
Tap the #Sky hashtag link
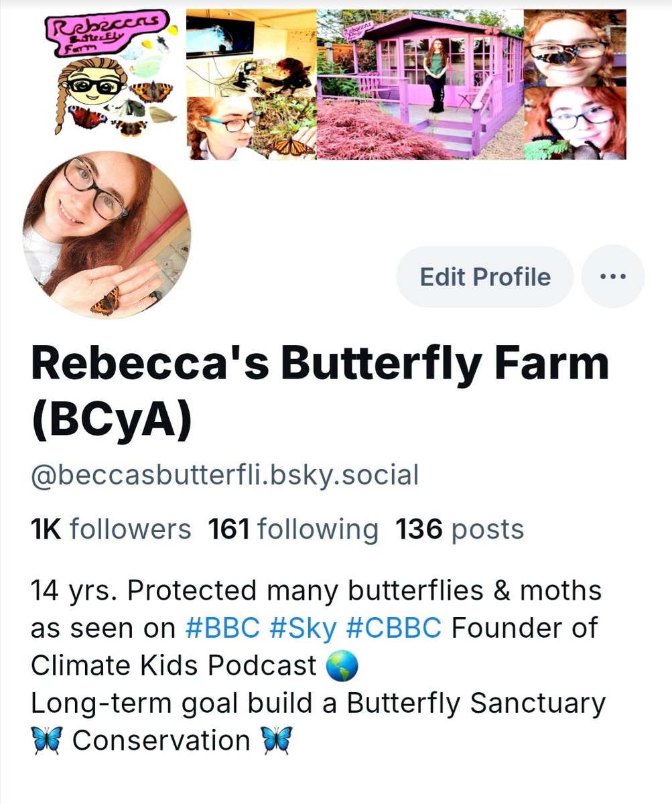tap(304, 628)
